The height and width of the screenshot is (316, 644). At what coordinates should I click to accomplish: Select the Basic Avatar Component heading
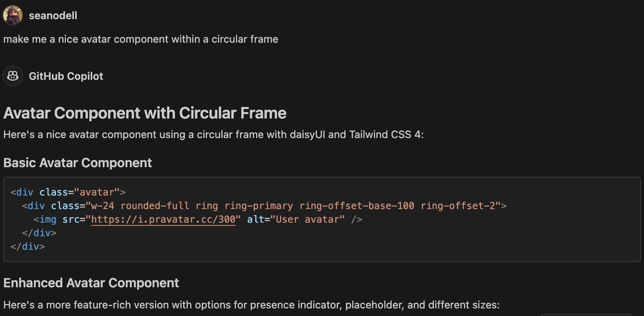coord(78,163)
